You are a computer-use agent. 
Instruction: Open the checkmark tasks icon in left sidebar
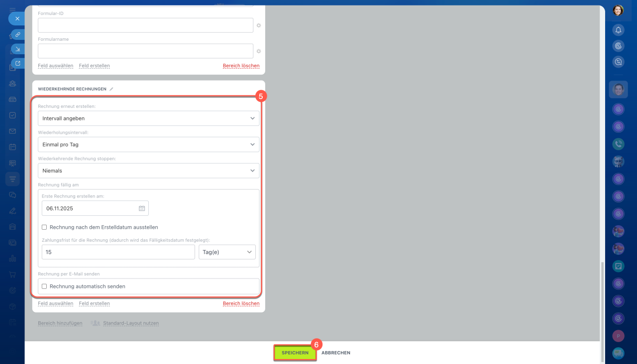pyautogui.click(x=12, y=115)
